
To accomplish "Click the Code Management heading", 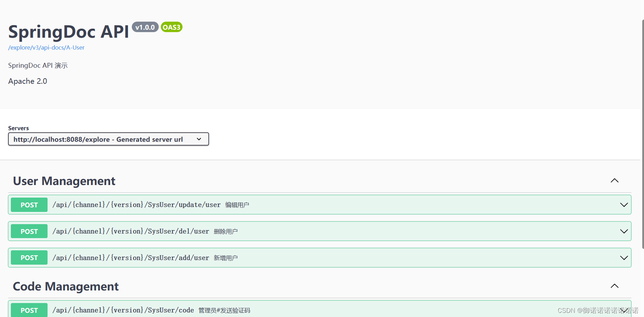I will (66, 286).
